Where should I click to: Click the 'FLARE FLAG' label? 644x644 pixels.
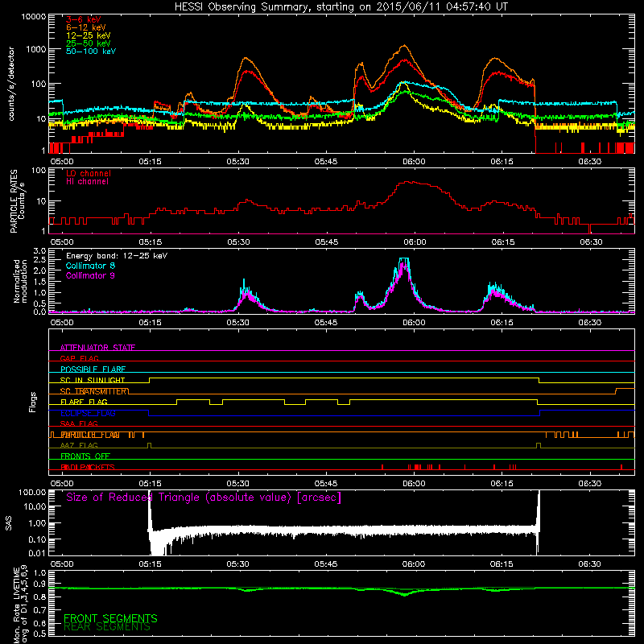pyautogui.click(x=84, y=402)
